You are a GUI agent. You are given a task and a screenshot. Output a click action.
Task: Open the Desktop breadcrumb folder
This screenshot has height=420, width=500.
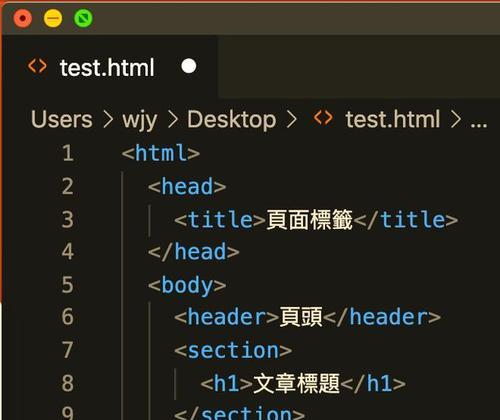click(x=232, y=120)
